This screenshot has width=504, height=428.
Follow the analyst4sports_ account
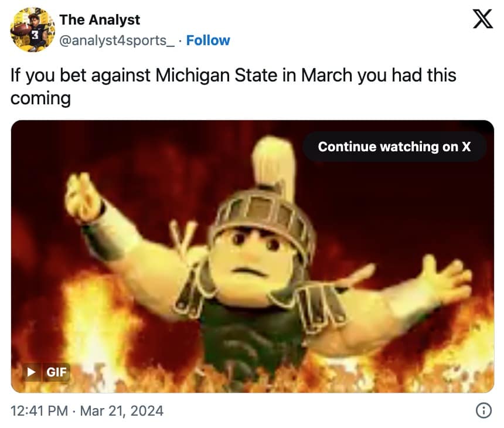click(208, 40)
